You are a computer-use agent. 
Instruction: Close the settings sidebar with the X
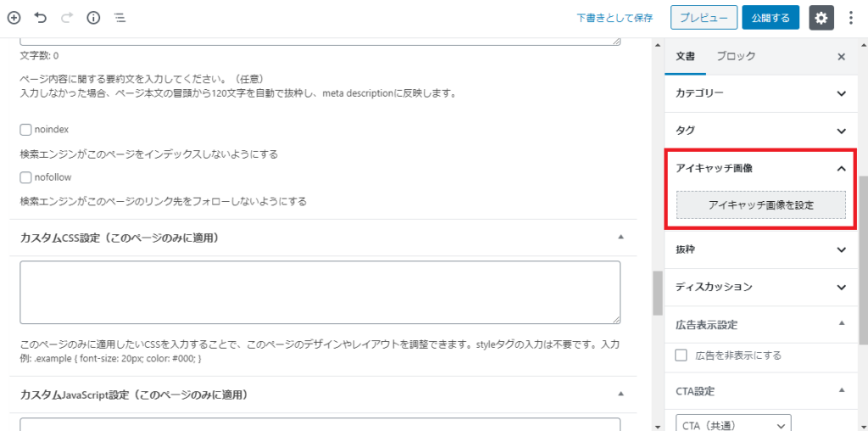coord(842,57)
